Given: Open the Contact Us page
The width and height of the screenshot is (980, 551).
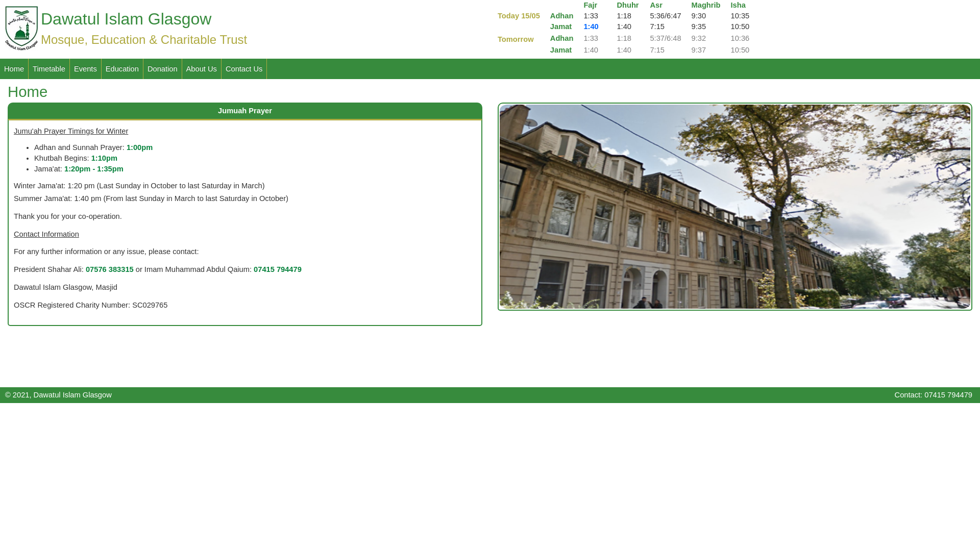Looking at the screenshot, I should (x=244, y=69).
